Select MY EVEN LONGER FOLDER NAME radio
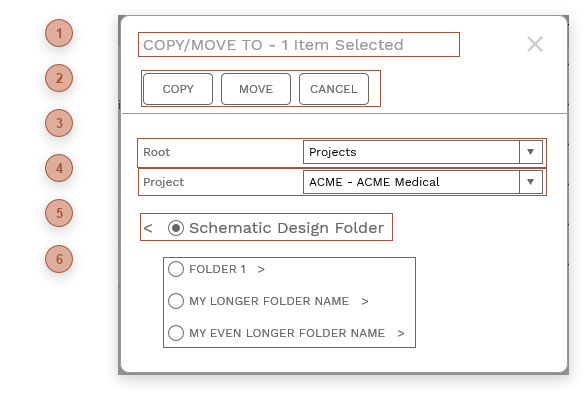The width and height of the screenshot is (588, 398). tap(176, 333)
